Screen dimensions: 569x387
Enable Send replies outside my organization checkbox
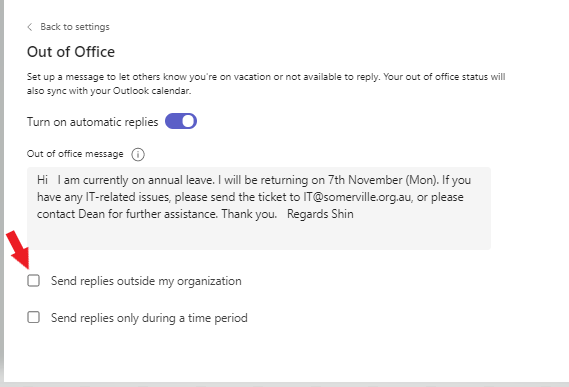[33, 281]
